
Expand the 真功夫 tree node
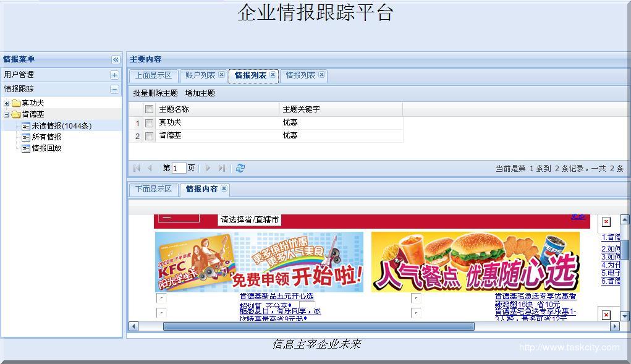click(x=7, y=104)
